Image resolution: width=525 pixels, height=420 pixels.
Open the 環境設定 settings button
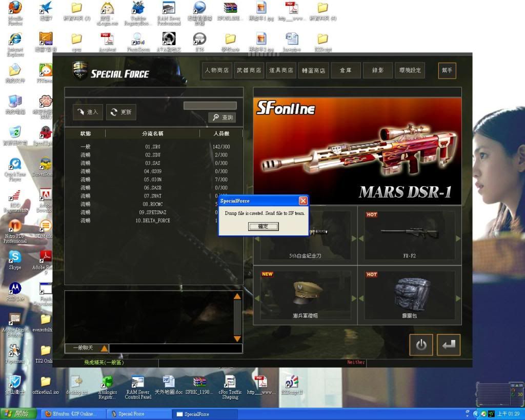pos(410,70)
